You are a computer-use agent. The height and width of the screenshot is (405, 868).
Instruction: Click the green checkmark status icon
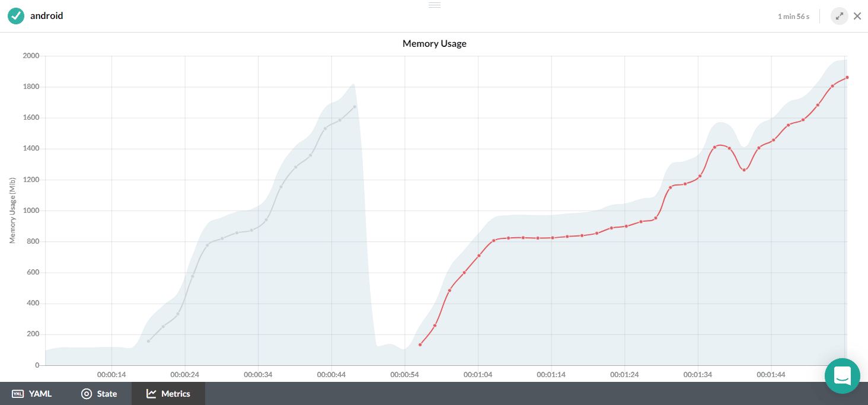click(x=16, y=16)
